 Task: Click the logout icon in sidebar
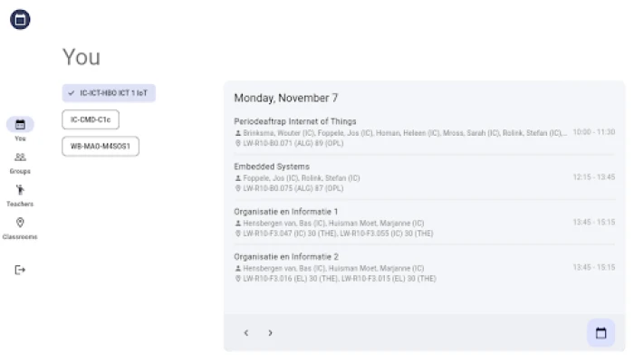click(20, 270)
